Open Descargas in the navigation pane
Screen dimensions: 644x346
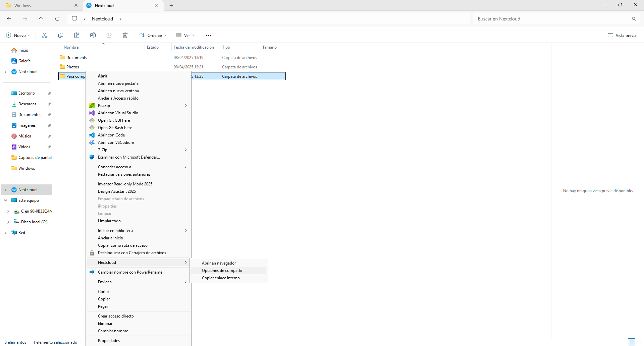coord(27,104)
